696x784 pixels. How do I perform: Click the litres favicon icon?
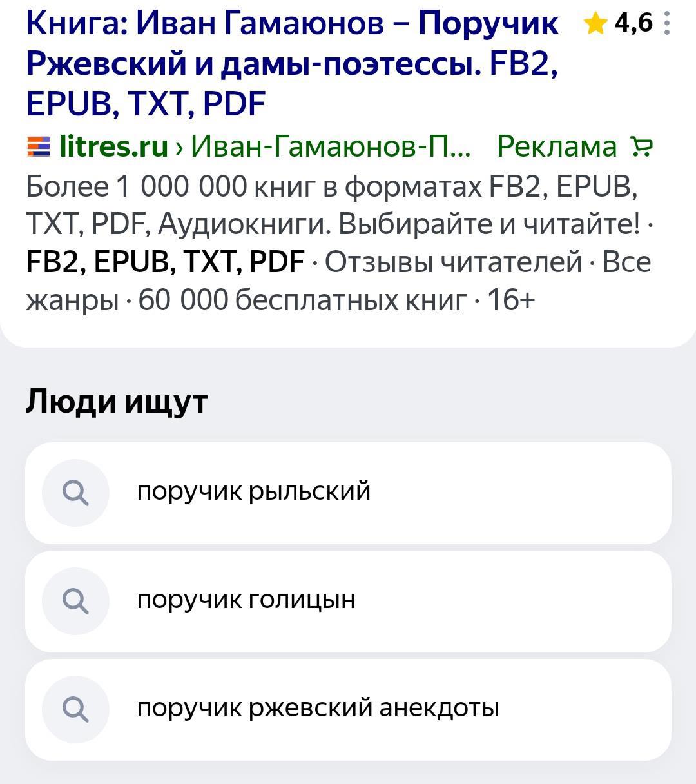39,147
